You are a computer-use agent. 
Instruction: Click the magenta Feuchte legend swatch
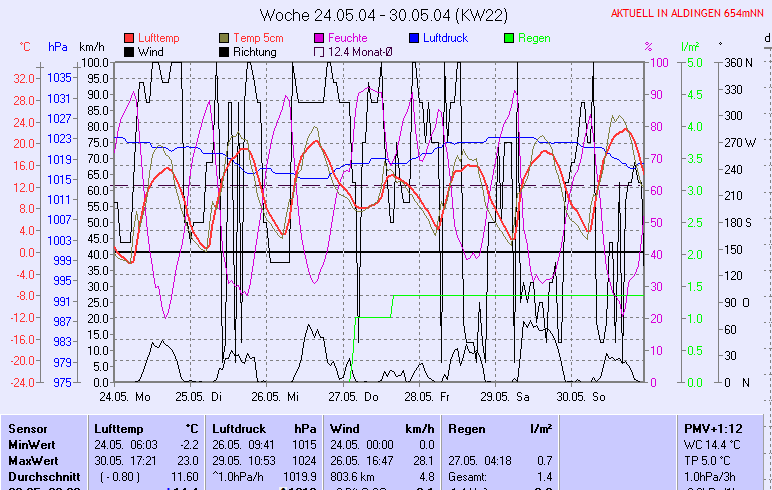320,38
